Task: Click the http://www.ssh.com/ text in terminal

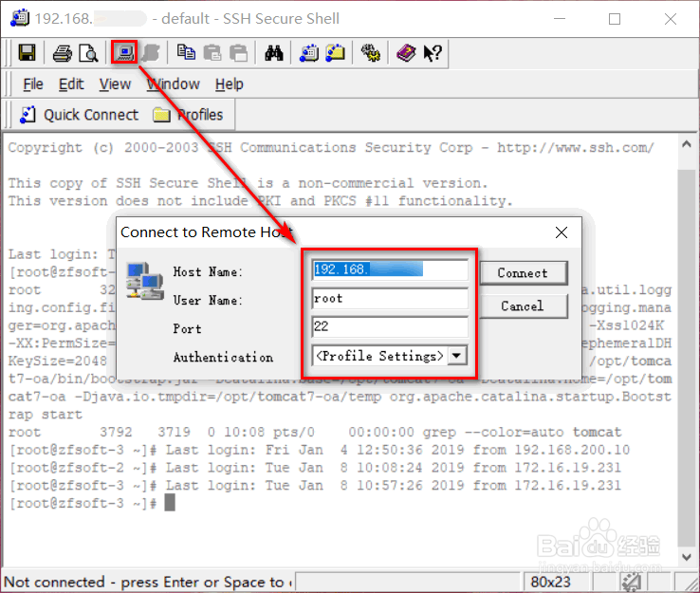Action: [x=576, y=147]
